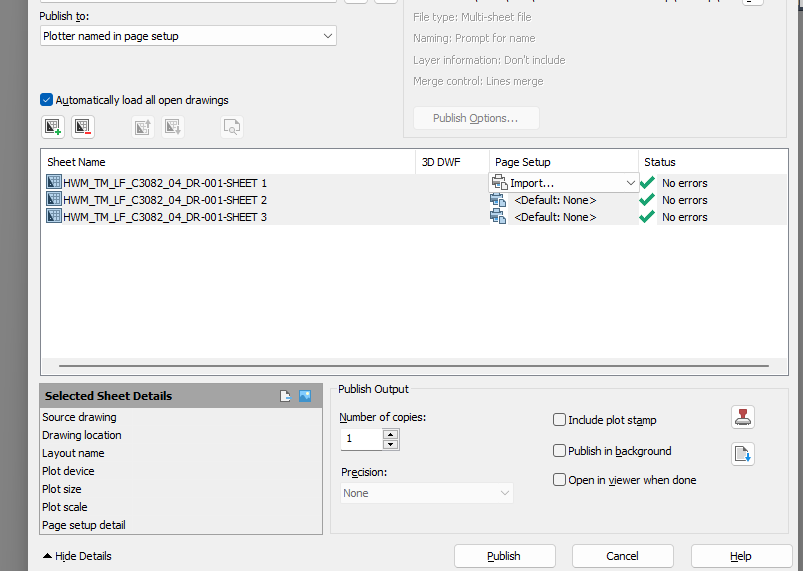Screen dimensions: 803x571
Task: Click the Layout name detail row
Action: pyautogui.click(x=181, y=453)
